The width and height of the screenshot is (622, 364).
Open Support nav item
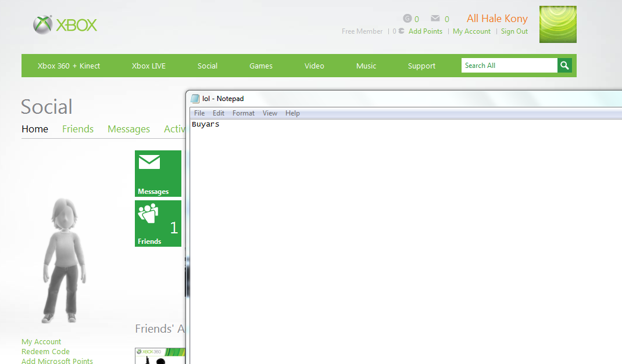(x=421, y=66)
